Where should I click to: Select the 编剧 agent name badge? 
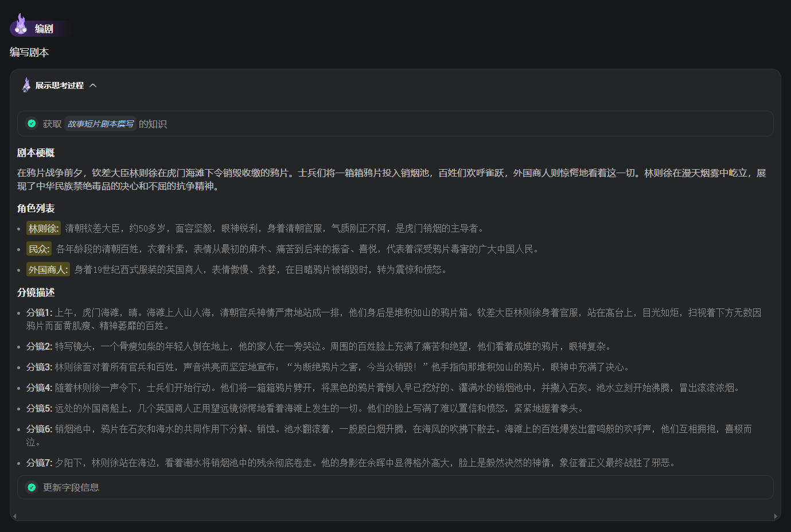click(x=44, y=29)
